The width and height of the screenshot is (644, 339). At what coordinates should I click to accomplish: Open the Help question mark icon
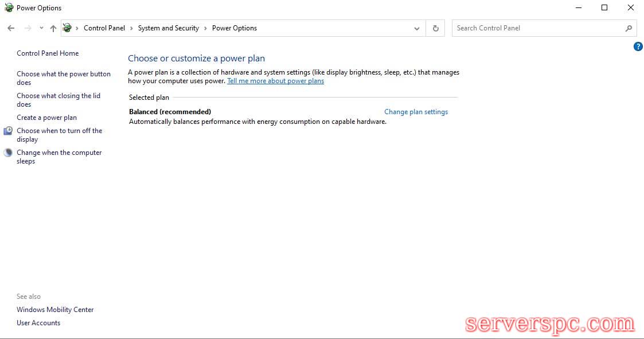coord(638,46)
